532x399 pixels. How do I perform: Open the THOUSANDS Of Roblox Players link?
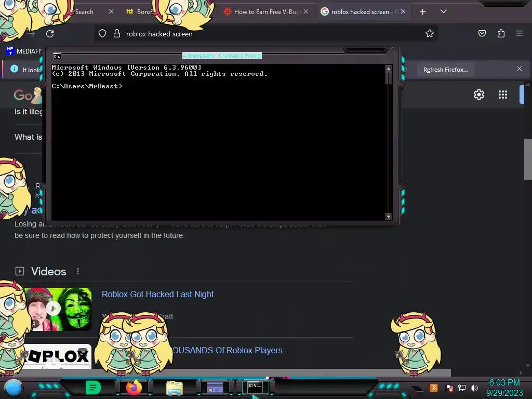[230, 350]
